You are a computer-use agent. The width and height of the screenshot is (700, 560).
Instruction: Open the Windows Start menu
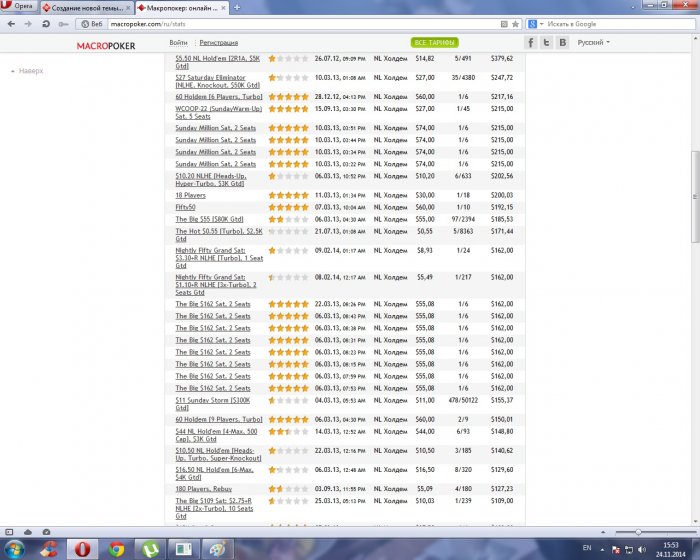pyautogui.click(x=14, y=549)
